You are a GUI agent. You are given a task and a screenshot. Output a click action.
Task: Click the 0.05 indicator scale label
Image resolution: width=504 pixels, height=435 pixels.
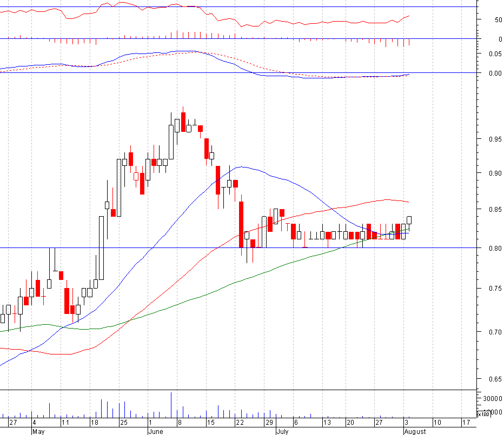point(495,53)
